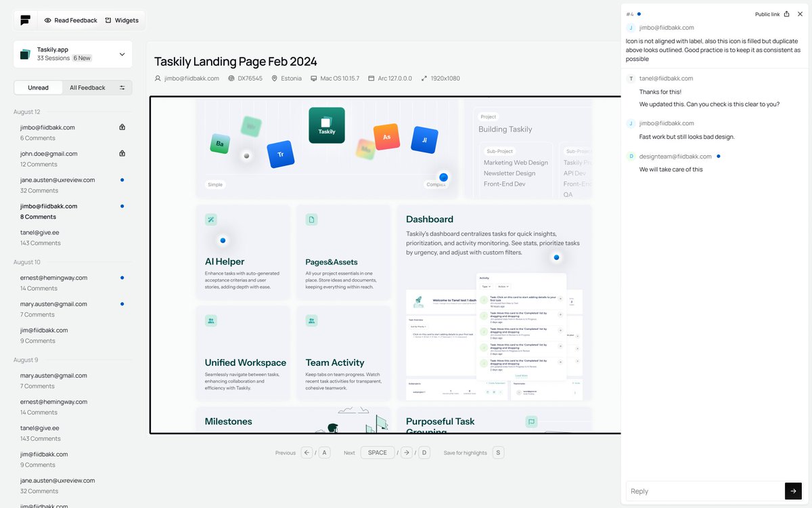Click the location pin icon beside Estonia

tap(275, 79)
